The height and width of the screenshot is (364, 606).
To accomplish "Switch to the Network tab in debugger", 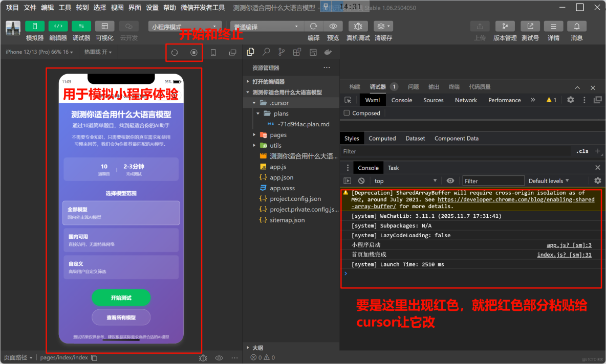I will click(466, 100).
